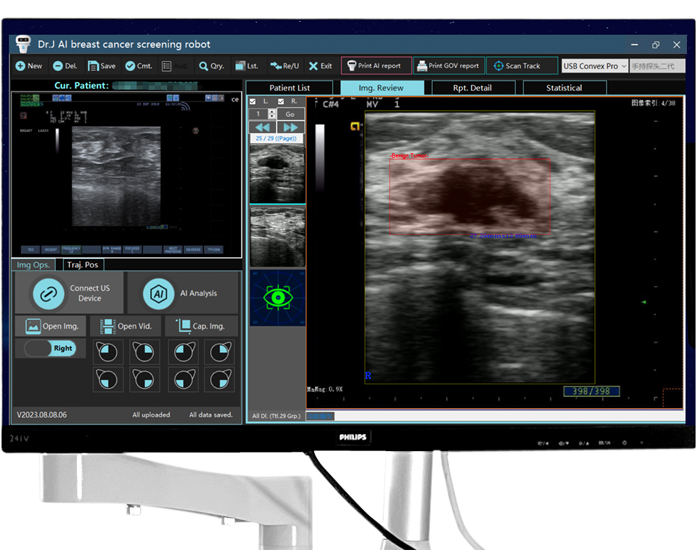Click the green eye image tile

[x=275, y=297]
